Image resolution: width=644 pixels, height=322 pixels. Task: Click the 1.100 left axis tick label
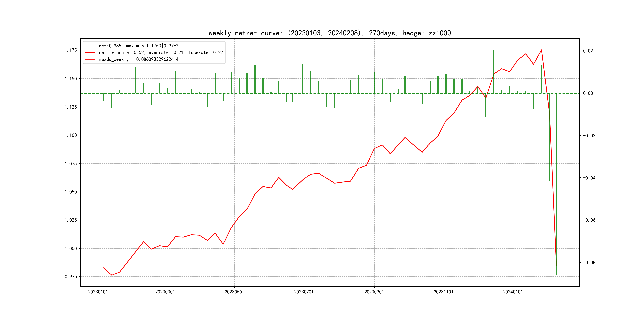click(x=71, y=135)
